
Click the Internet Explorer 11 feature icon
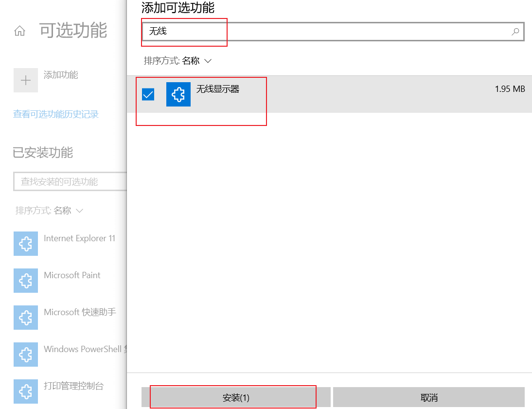coord(26,244)
